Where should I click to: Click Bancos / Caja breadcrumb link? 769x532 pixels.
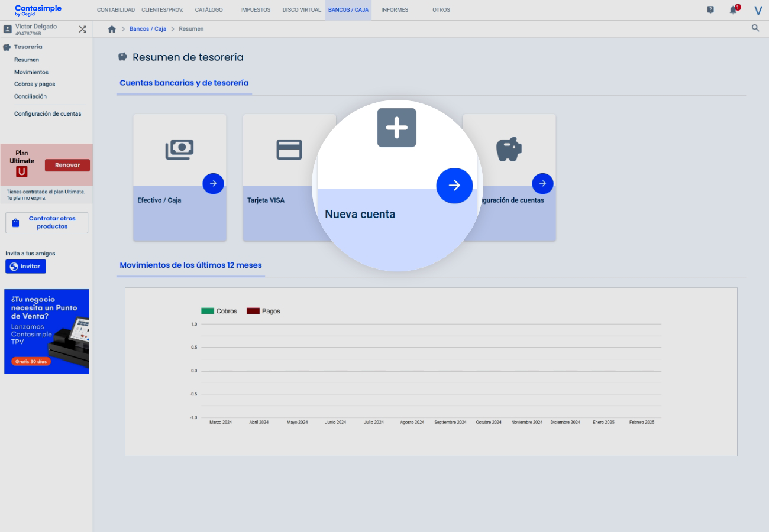click(x=148, y=29)
